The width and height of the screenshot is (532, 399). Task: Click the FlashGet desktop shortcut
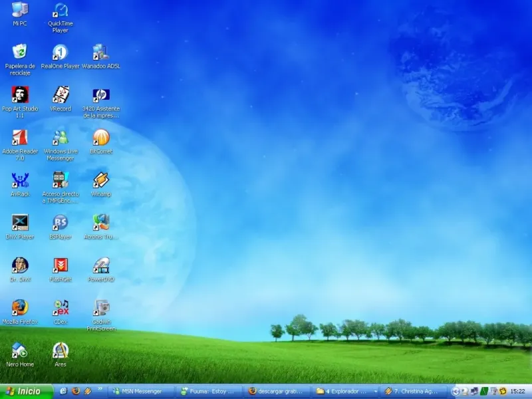[61, 269]
